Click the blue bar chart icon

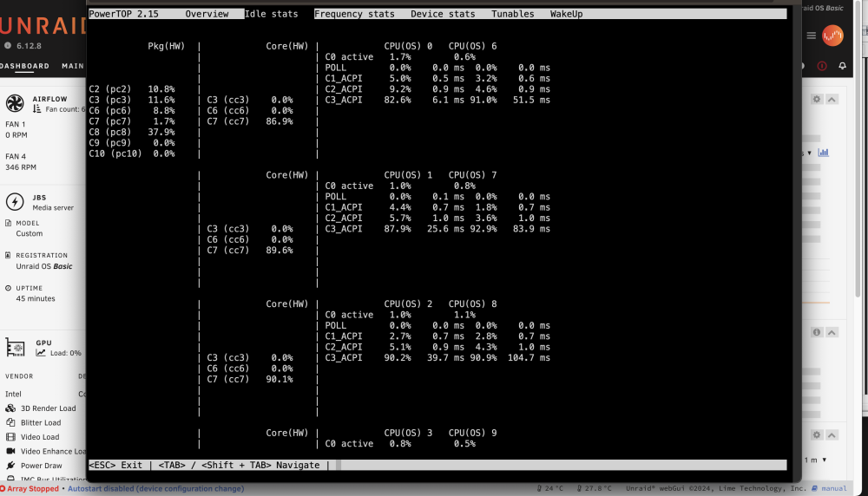point(823,153)
